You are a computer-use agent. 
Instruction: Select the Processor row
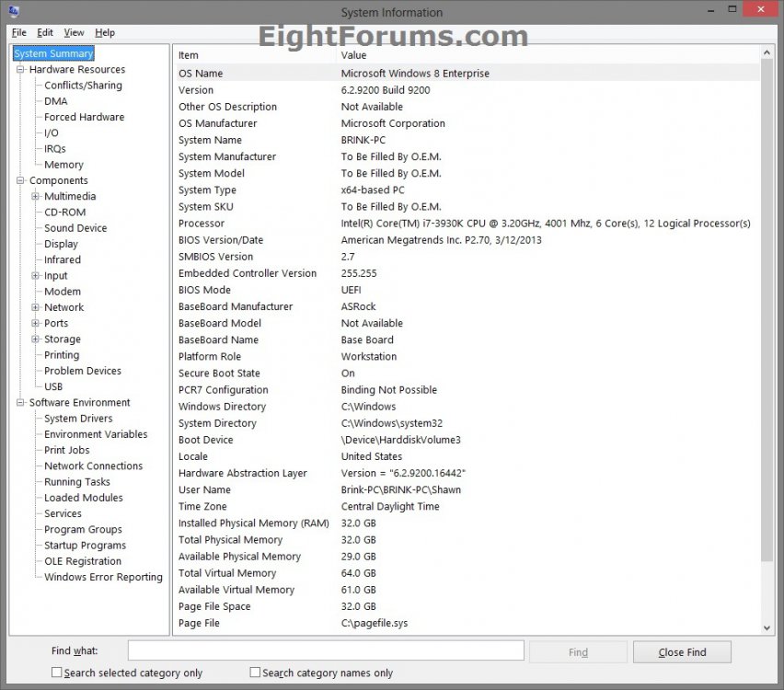(x=467, y=224)
